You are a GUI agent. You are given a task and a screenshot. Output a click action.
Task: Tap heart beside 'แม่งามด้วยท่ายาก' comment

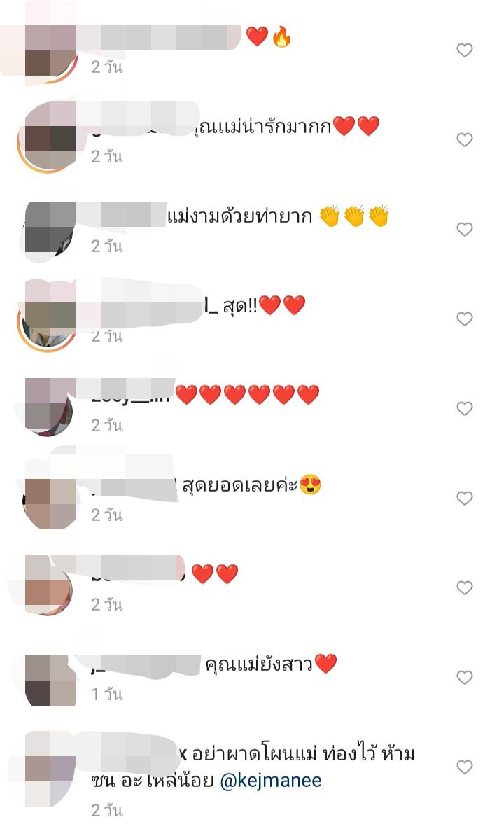464,230
